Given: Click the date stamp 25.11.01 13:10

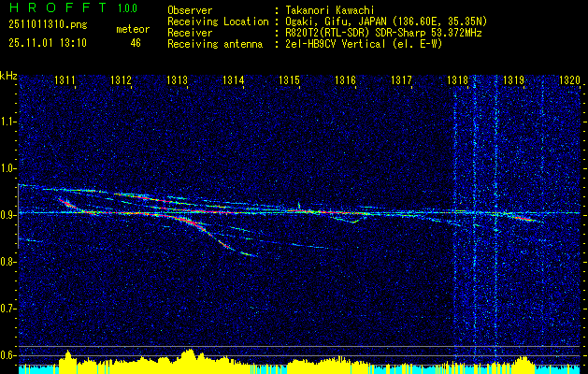Looking at the screenshot, I should pyautogui.click(x=48, y=43).
